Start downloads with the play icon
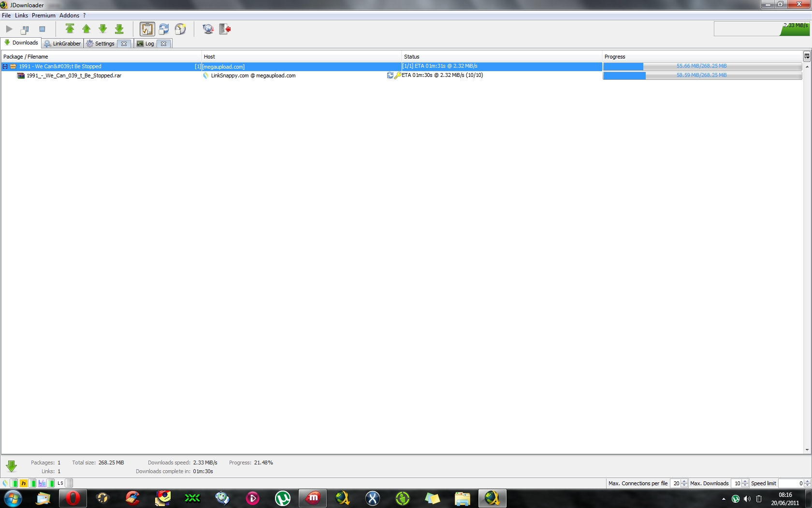812x508 pixels. [9, 29]
